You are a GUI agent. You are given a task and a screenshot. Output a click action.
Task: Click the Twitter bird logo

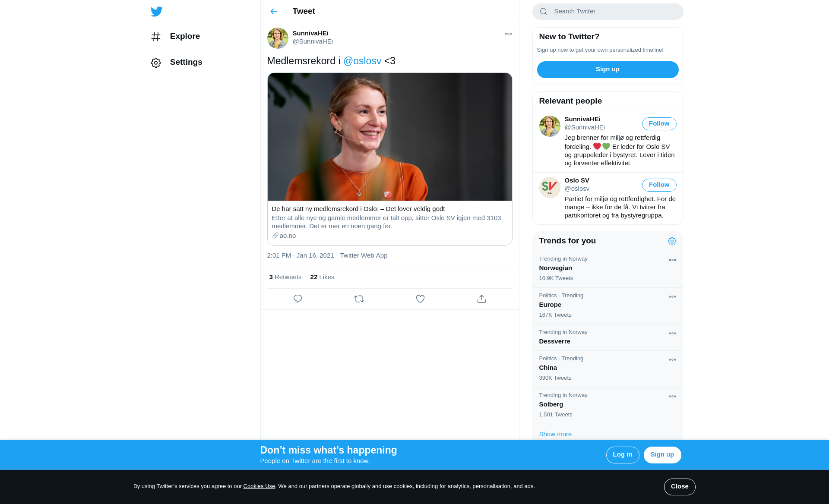pyautogui.click(x=157, y=12)
